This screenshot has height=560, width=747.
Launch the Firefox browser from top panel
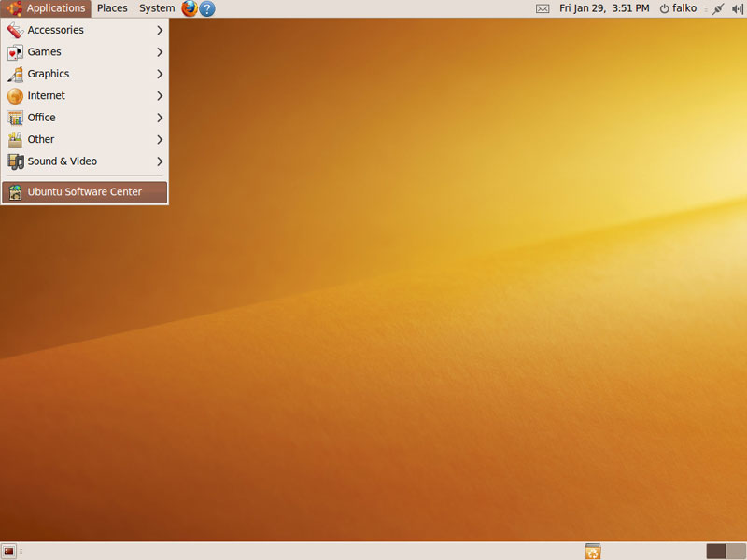[x=190, y=8]
